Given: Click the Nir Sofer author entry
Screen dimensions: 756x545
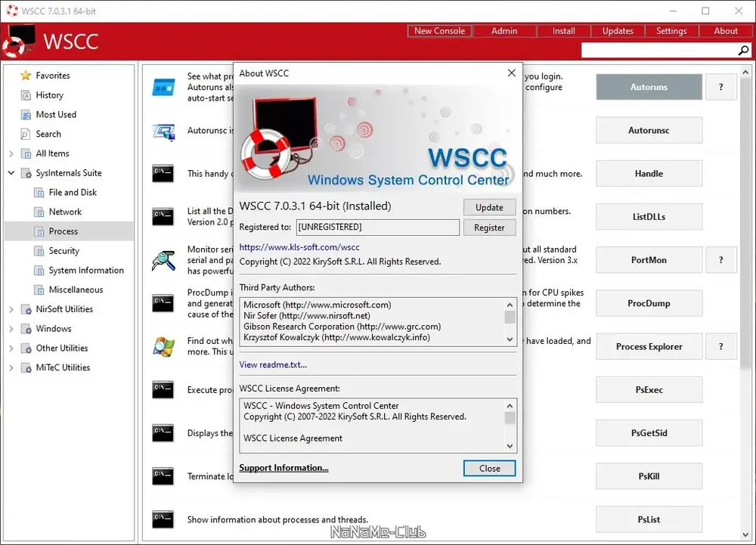Looking at the screenshot, I should pyautogui.click(x=307, y=316).
